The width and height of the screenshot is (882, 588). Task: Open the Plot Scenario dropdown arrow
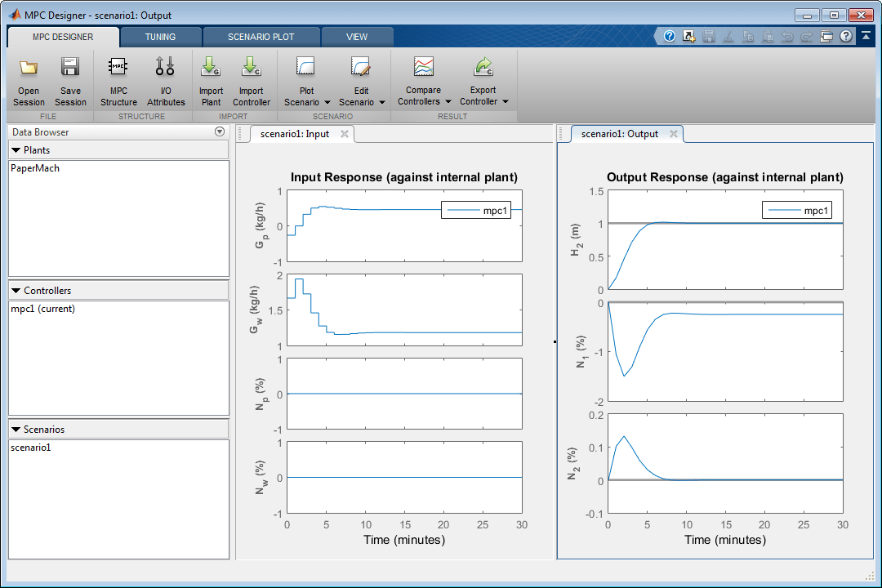[x=327, y=102]
